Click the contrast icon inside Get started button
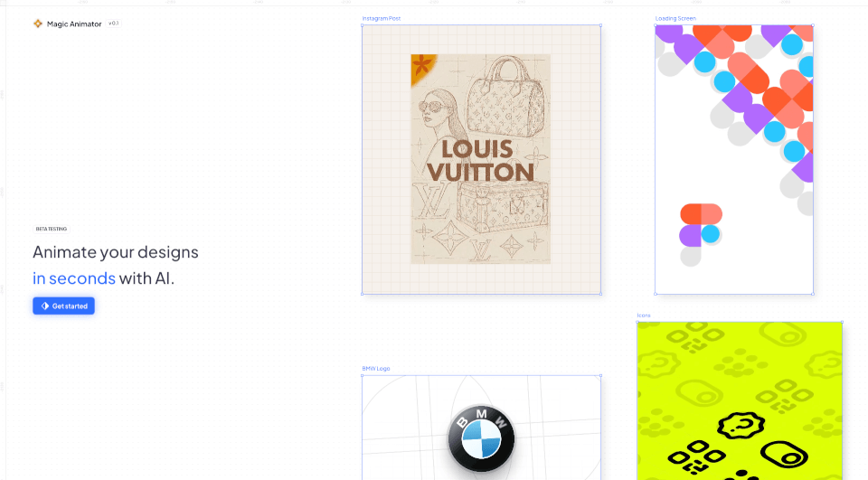This screenshot has width=868, height=480. 45,306
